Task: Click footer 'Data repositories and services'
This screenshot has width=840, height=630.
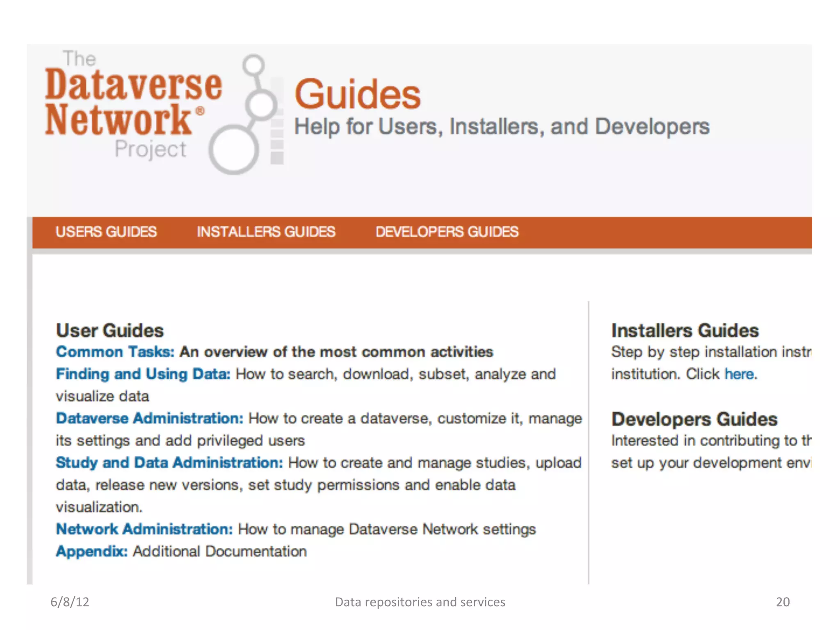Action: point(420,602)
